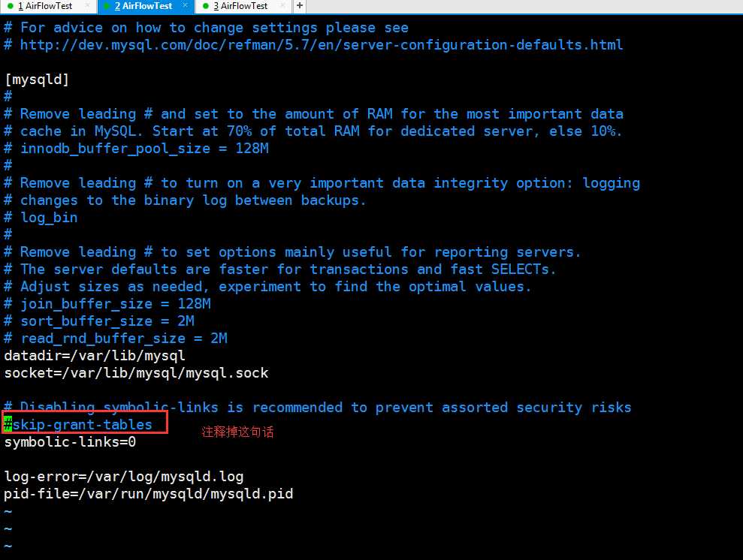Click the green highlighted # cursor character
Viewport: 743px width, 560px height.
coord(8,425)
